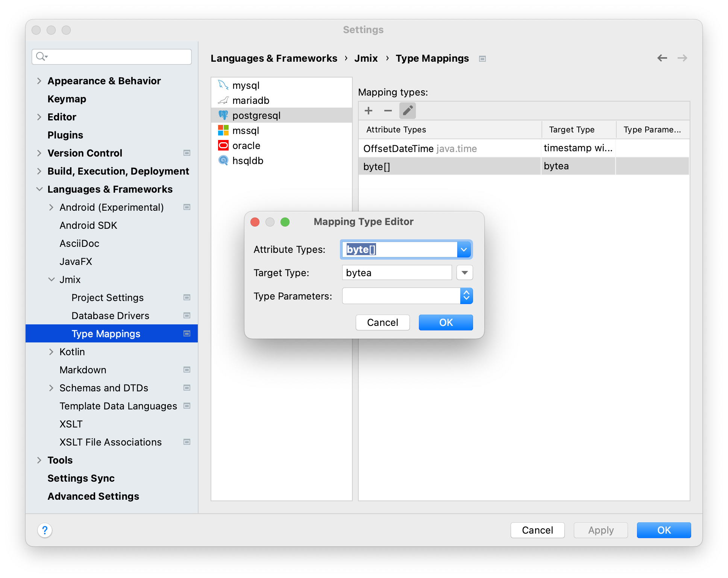Click the edit mapping pencil icon
The image size is (728, 578).
pos(408,111)
